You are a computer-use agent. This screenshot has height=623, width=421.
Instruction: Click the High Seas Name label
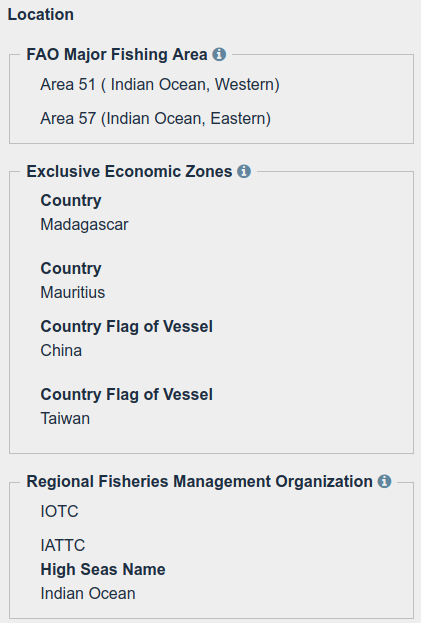[x=103, y=569]
